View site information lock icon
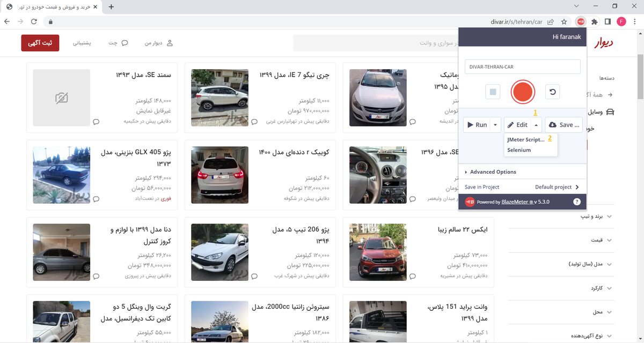644x343 pixels. [50, 22]
